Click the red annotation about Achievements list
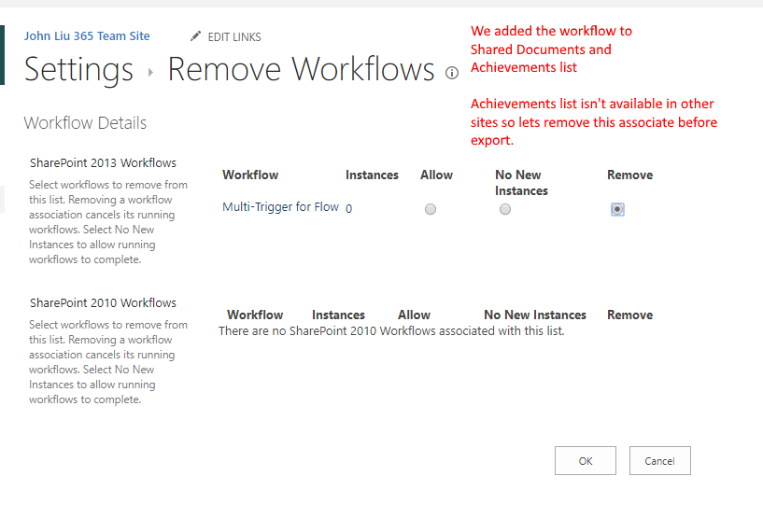763x532 pixels. 593,122
